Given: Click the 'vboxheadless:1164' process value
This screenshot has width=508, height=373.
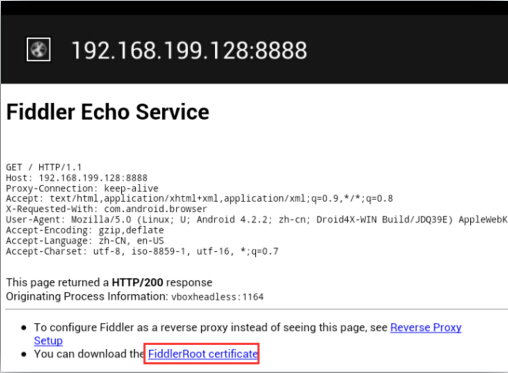Looking at the screenshot, I should (x=217, y=297).
